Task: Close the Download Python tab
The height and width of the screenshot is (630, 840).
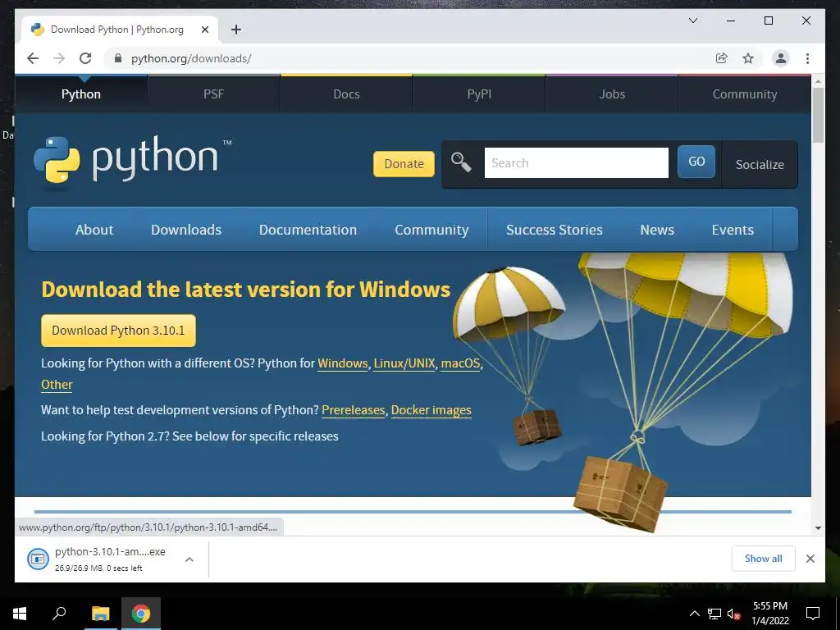Action: click(204, 30)
